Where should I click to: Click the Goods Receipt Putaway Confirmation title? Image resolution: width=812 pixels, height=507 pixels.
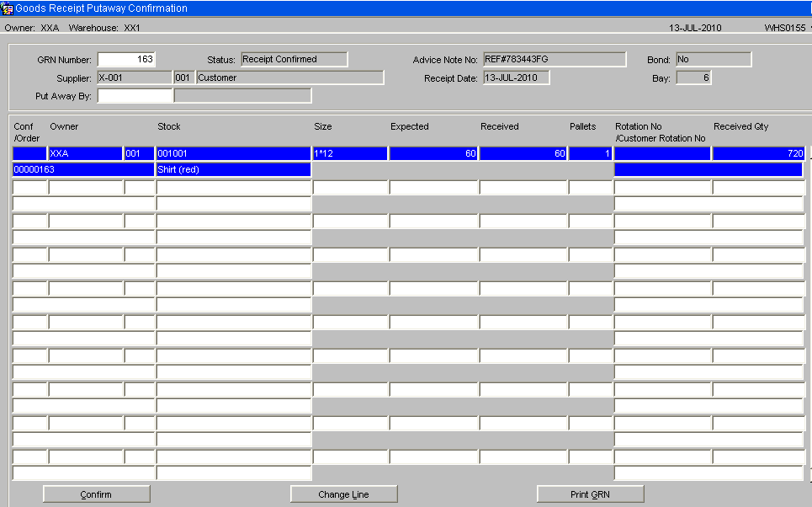click(102, 8)
